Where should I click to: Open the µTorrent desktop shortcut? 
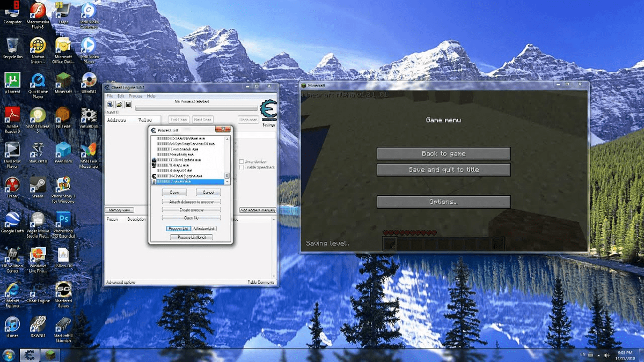tap(12, 83)
